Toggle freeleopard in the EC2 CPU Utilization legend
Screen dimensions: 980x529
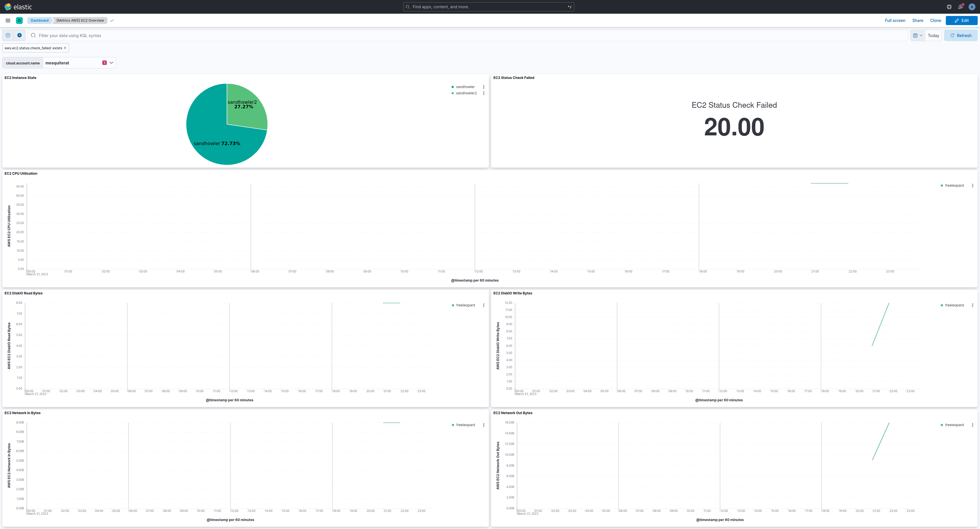point(955,185)
